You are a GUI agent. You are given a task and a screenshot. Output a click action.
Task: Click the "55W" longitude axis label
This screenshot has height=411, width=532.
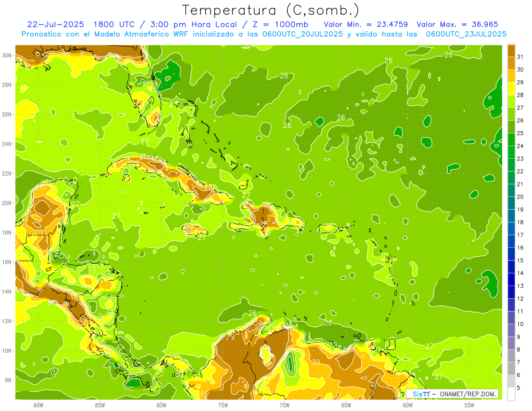pos(469,405)
